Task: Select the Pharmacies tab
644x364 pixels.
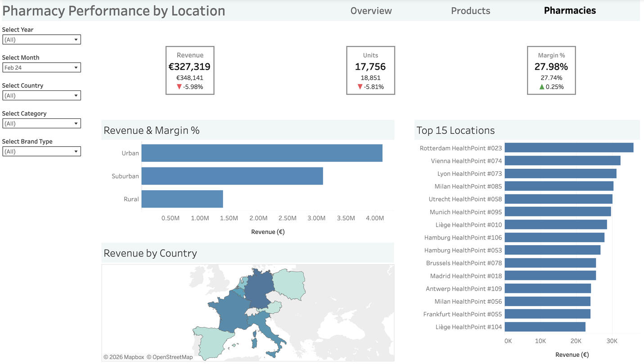Action: (569, 10)
